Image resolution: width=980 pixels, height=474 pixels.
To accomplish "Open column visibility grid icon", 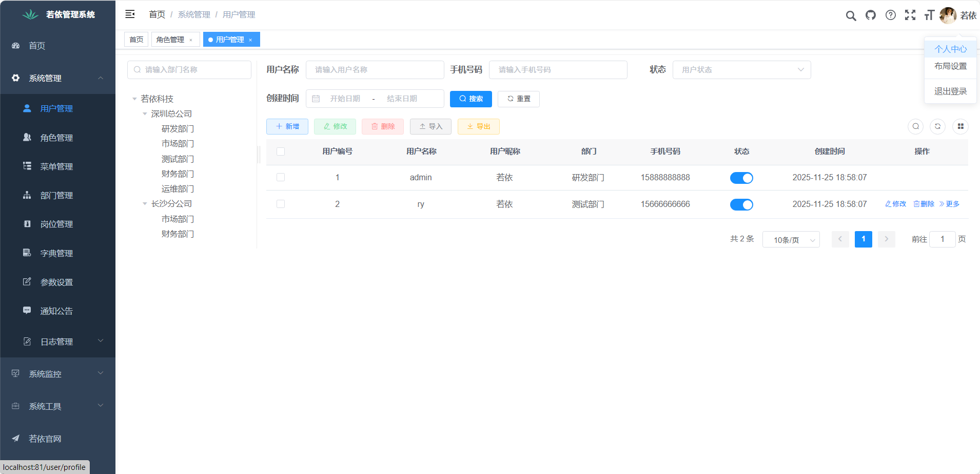I will click(961, 126).
